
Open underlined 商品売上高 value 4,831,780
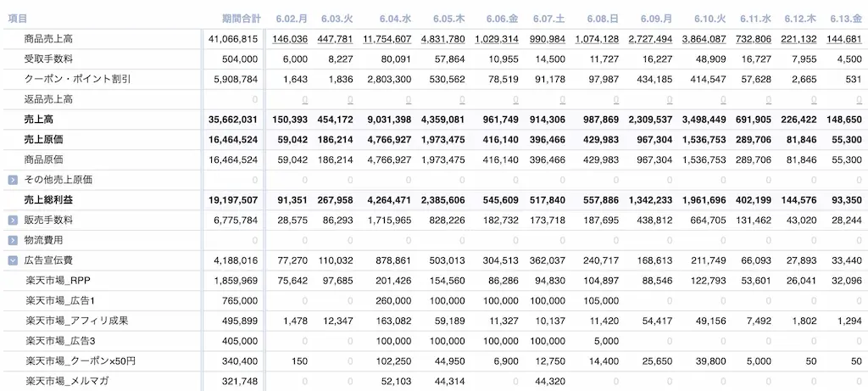442,39
